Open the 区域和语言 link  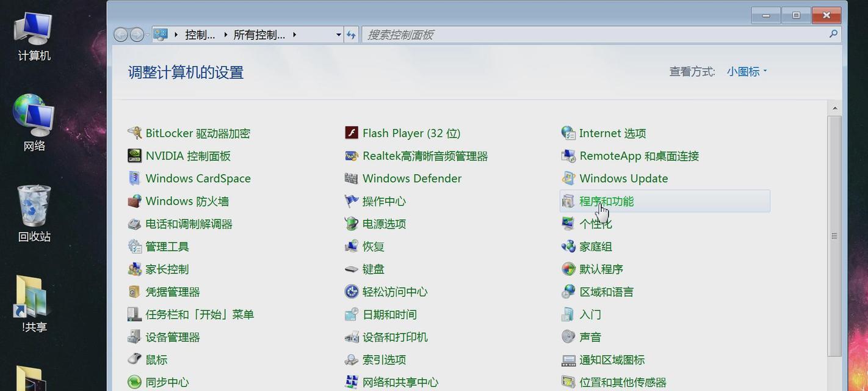[606, 291]
